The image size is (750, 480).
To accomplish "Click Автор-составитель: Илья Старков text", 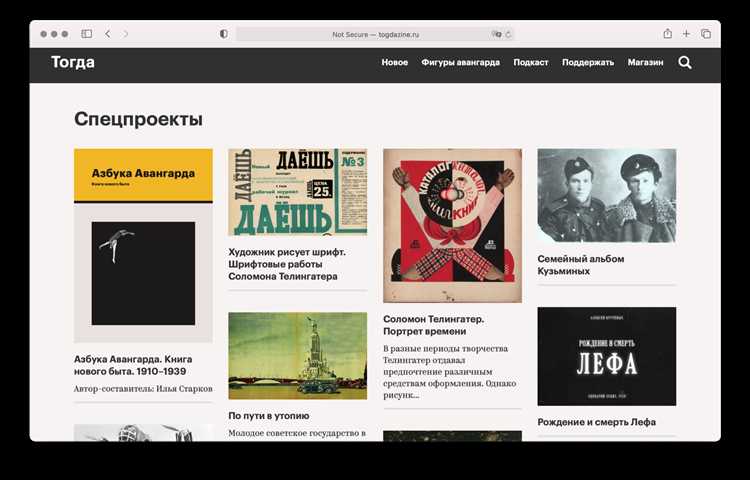I will 143,389.
